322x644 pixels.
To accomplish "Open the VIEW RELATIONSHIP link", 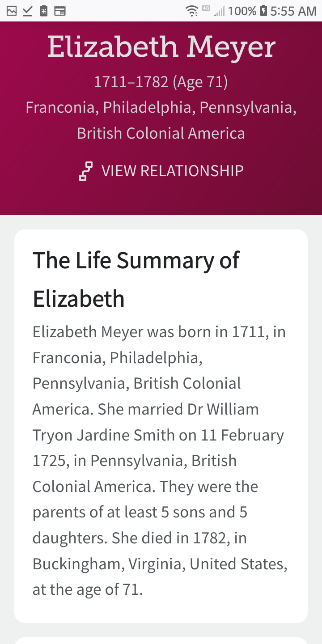I will (172, 171).
